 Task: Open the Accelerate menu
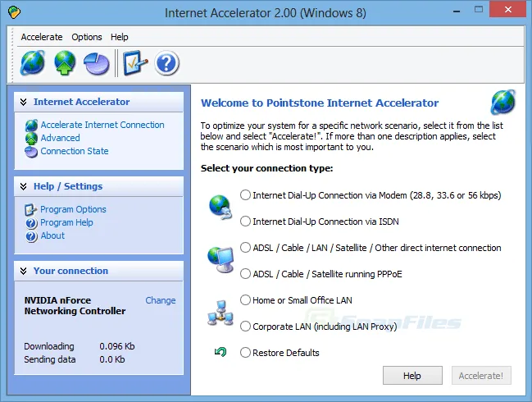pos(42,37)
